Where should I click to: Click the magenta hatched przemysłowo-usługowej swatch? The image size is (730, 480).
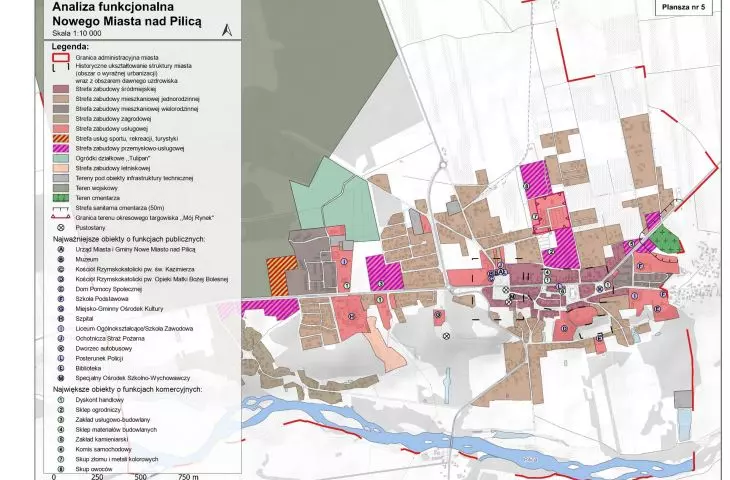(61, 149)
